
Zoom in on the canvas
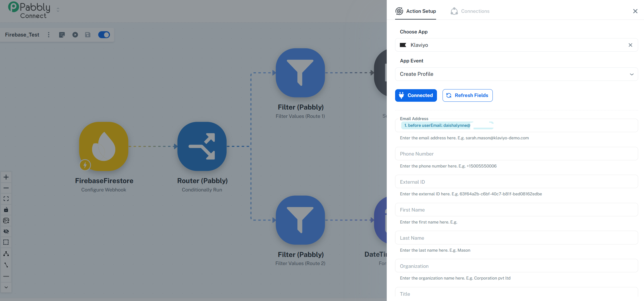click(6, 177)
